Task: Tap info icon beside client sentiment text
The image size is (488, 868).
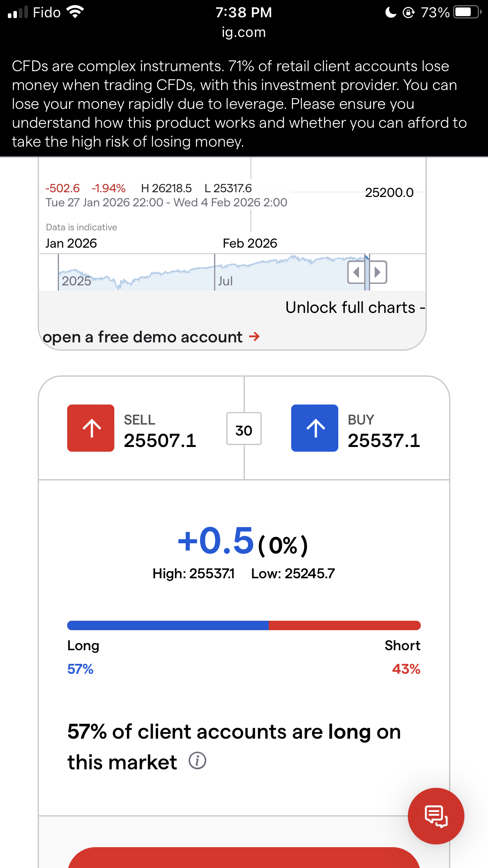Action: click(197, 761)
